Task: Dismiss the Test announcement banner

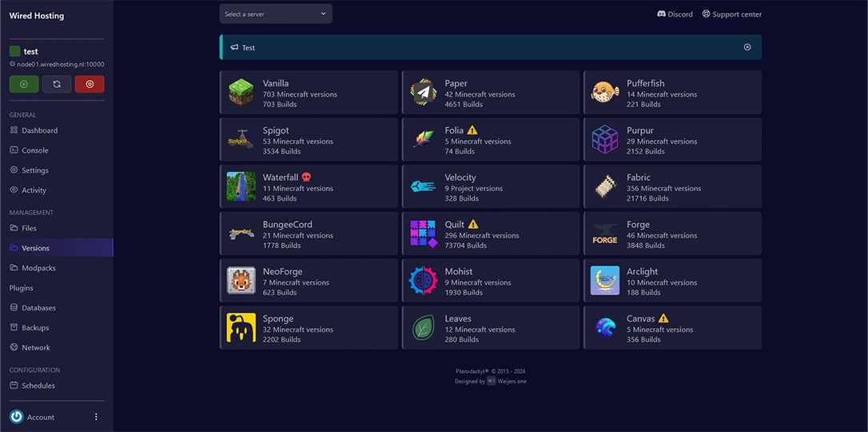Action: tap(747, 47)
